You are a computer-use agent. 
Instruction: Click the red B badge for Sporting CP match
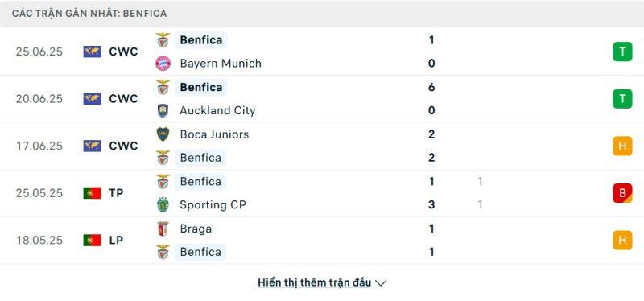(x=622, y=193)
